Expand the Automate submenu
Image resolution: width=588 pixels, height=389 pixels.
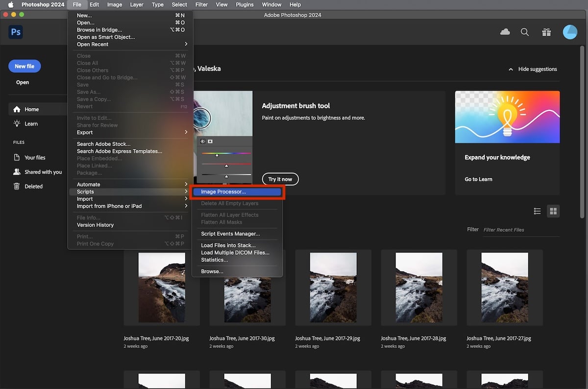coord(89,184)
